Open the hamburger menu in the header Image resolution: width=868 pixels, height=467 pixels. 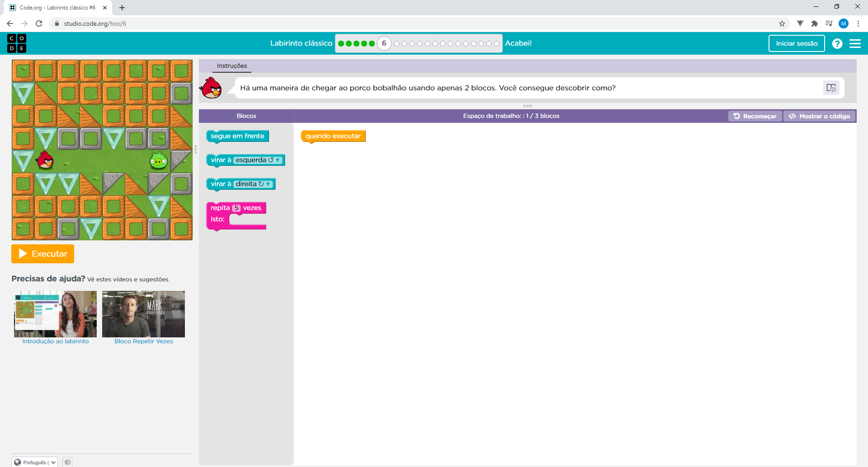point(855,43)
